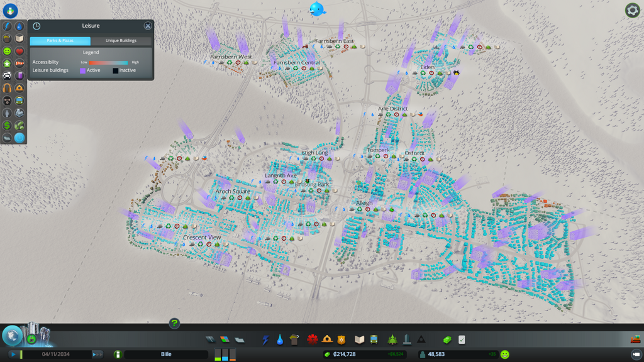Viewport: 644px width, 362px height.
Task: Activate the Bulldozer tool
Action: (635, 339)
